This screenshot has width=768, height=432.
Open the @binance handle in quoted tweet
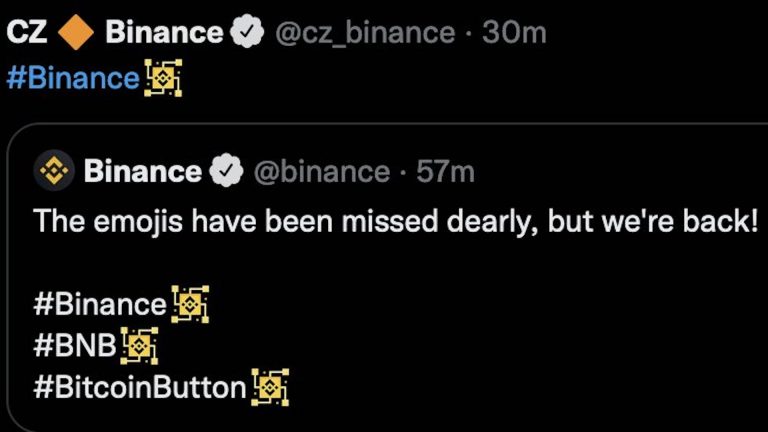click(x=321, y=172)
